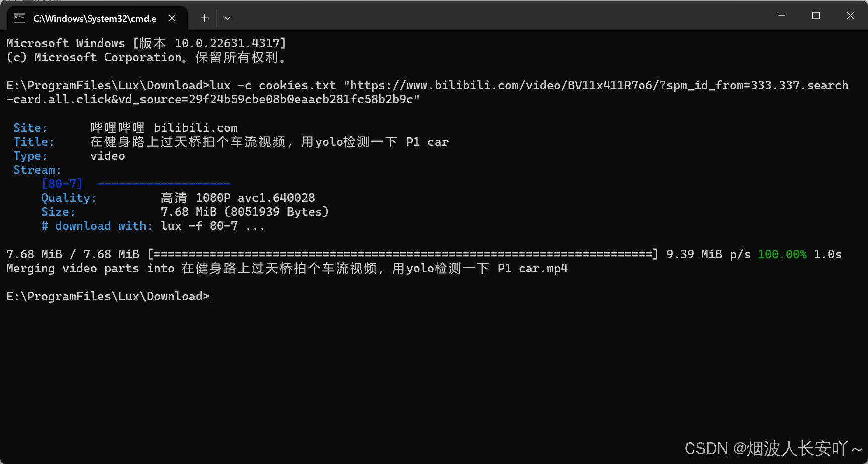Click the cmd.exe icon on the tab
The height and width of the screenshot is (464, 868).
coord(19,18)
